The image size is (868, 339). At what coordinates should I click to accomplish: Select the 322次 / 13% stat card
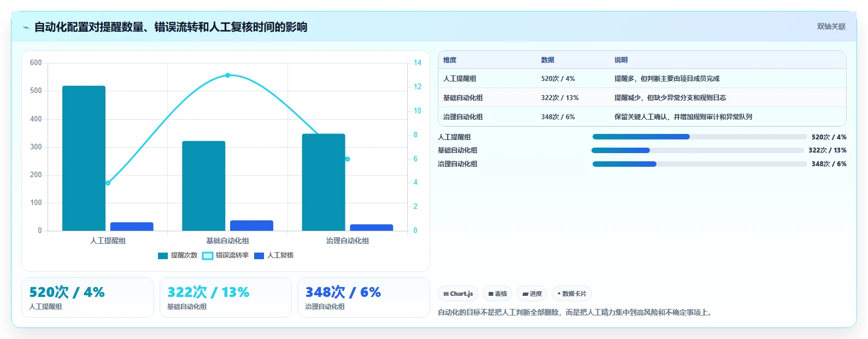226,297
